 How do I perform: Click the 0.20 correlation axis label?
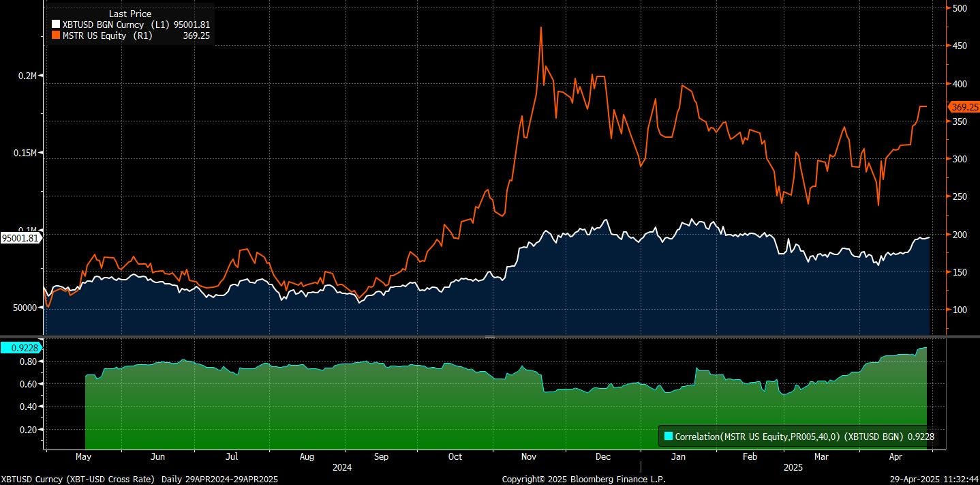click(28, 430)
